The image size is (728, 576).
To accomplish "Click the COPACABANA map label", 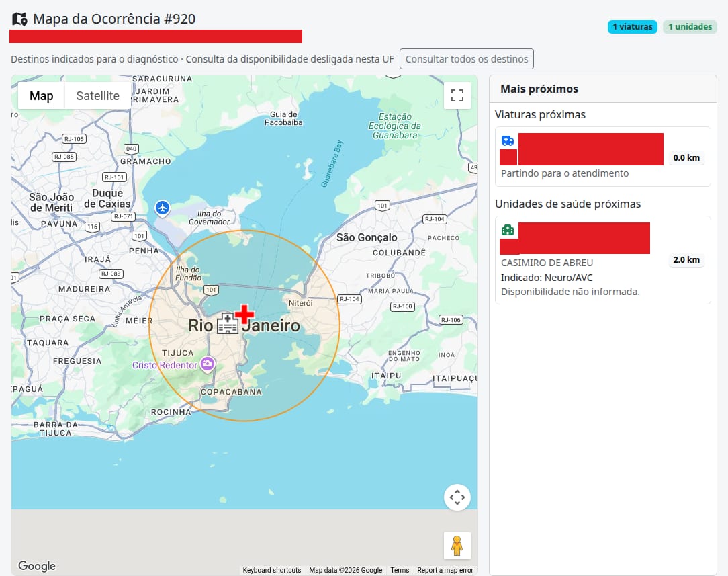I will 231,392.
